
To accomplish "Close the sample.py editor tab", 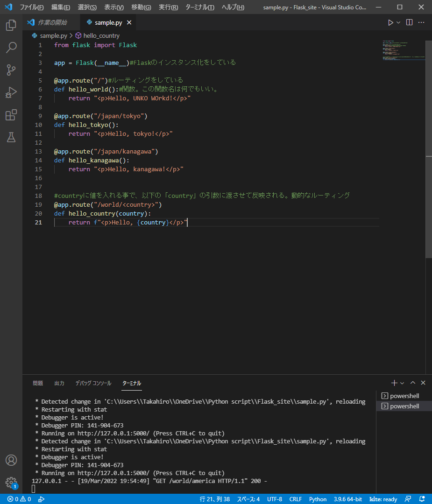I will [129, 22].
